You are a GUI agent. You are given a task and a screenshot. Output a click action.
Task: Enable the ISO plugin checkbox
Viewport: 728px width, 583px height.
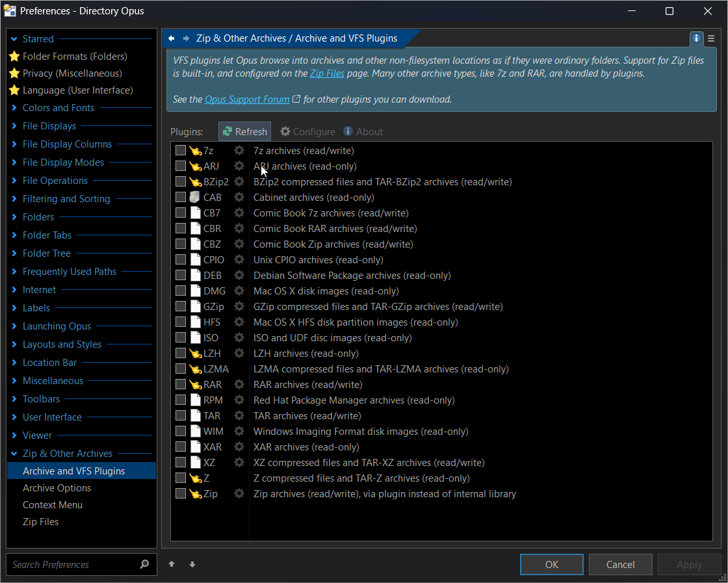181,337
